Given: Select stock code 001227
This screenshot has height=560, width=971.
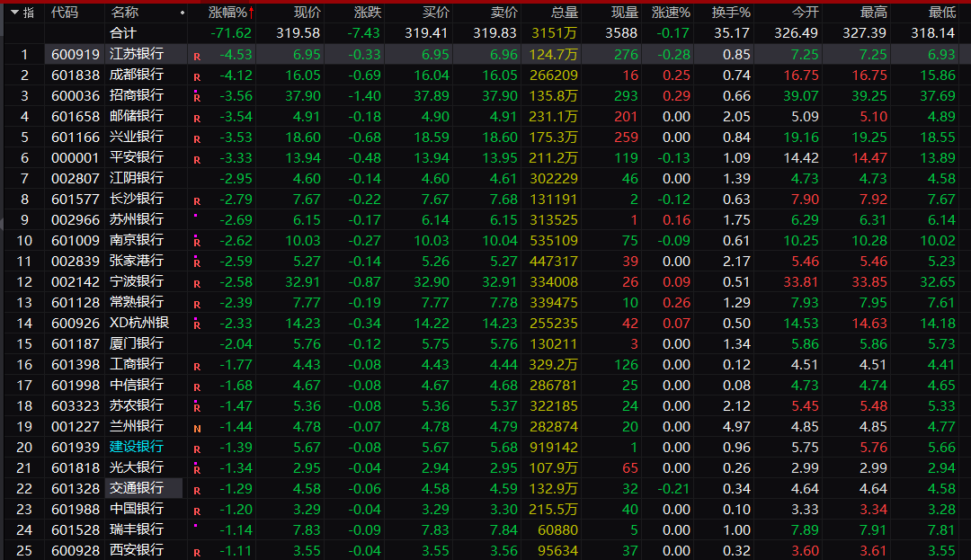Looking at the screenshot, I should click(x=75, y=426).
